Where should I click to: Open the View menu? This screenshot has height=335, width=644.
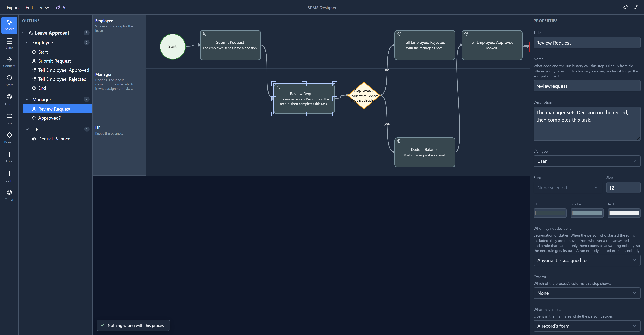pos(44,8)
